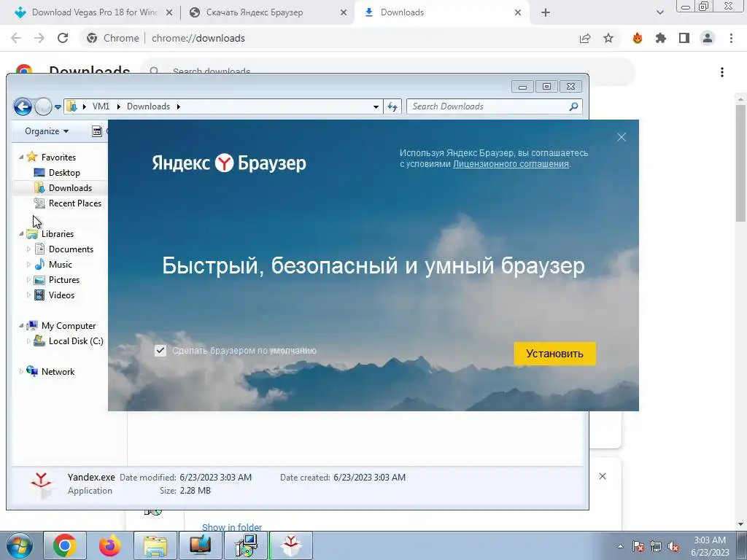Collapse the My Computer group

point(21,325)
